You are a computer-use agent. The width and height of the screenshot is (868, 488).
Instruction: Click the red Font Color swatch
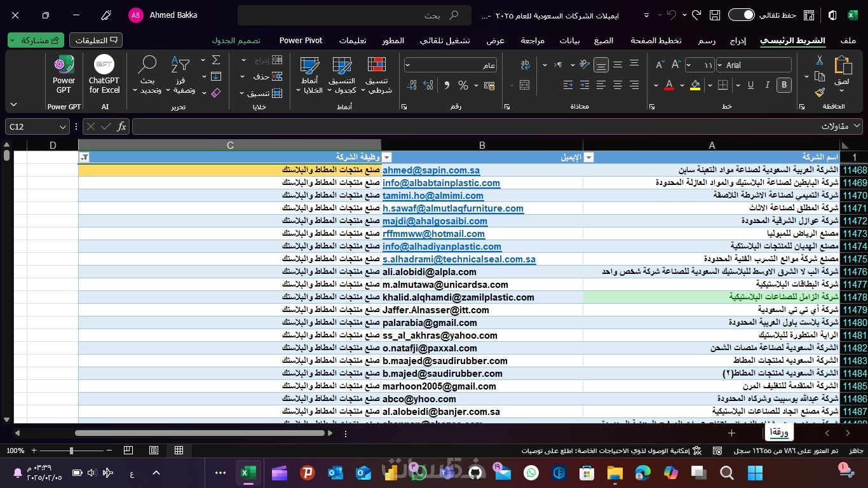point(668,85)
